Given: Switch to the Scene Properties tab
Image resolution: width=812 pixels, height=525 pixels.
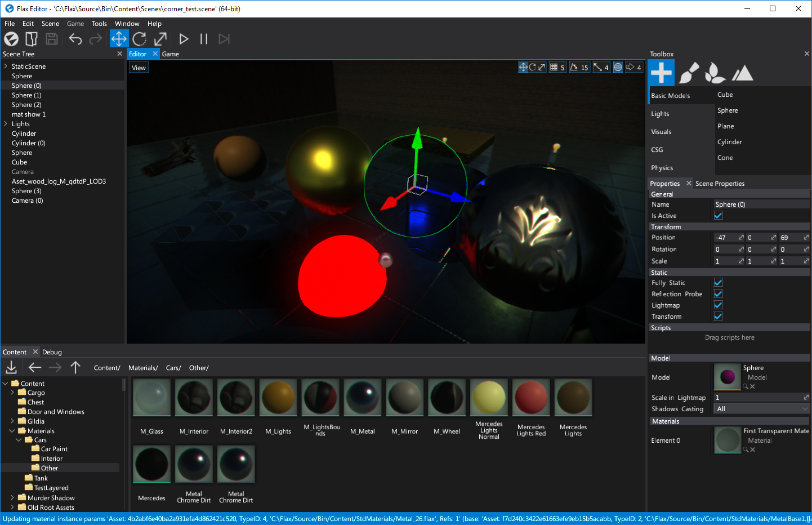Looking at the screenshot, I should (720, 184).
